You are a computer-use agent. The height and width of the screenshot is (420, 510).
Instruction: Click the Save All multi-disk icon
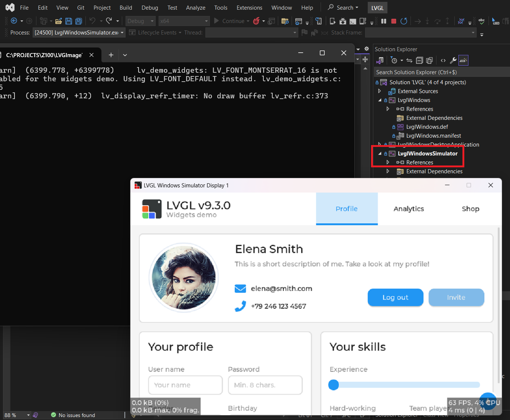pos(79,21)
